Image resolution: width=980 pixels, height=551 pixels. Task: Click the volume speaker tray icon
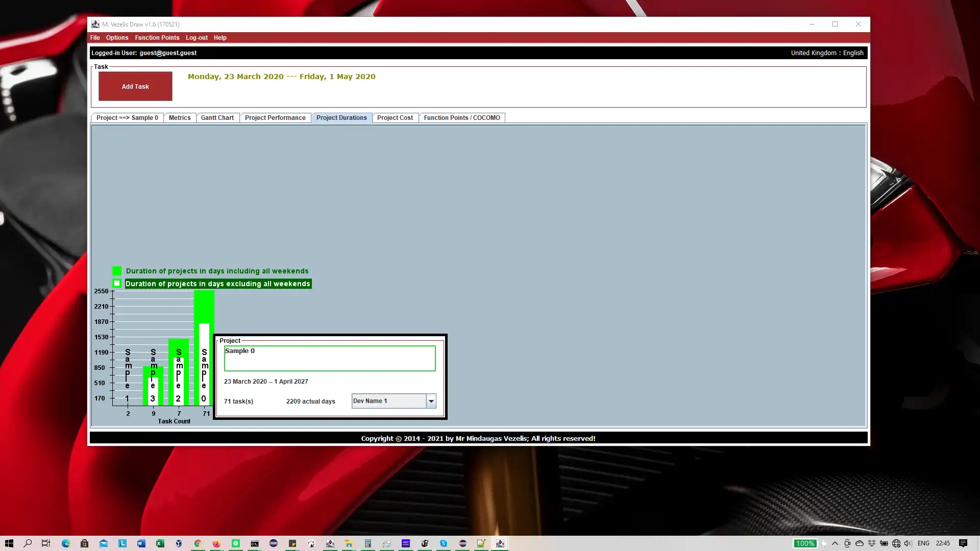pos(908,543)
